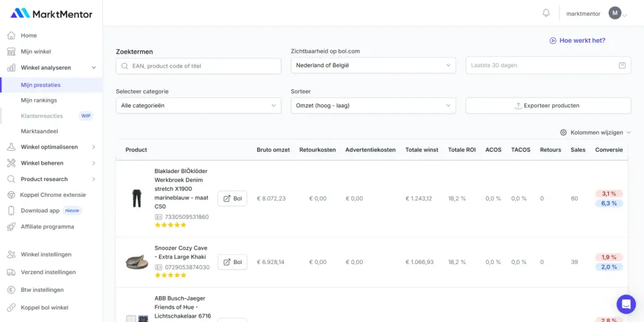The height and width of the screenshot is (322, 644).
Task: Click the marktmentor username text
Action: [x=583, y=14]
